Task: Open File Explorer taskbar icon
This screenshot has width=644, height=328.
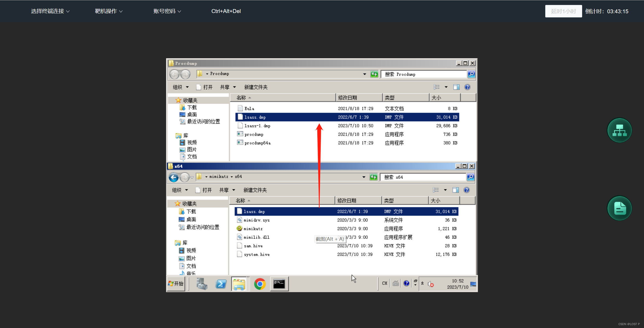Action: tap(239, 284)
